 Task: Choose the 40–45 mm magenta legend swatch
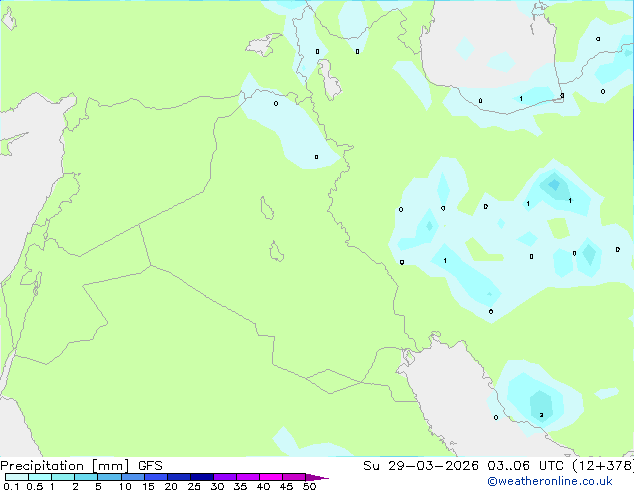(x=271, y=477)
